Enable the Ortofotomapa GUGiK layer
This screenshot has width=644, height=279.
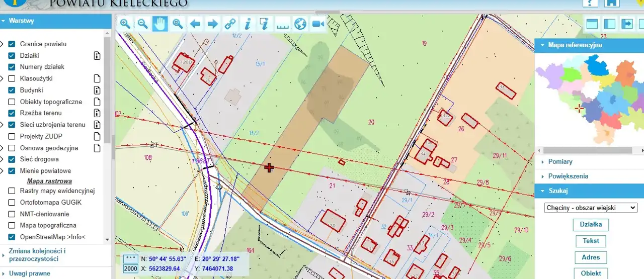12,203
